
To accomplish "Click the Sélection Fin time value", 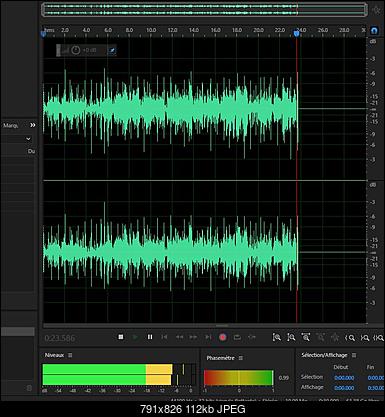I will pyautogui.click(x=376, y=378).
